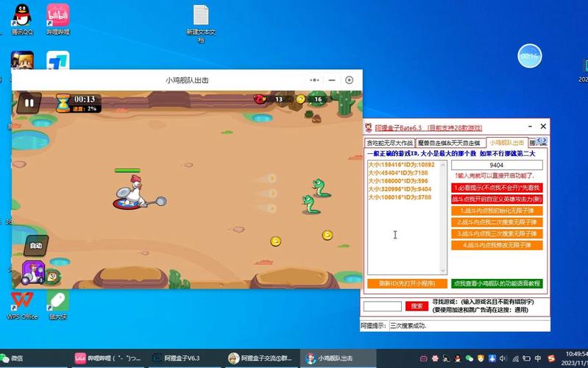Click the hourglass timer icon
Image resolution: width=588 pixels, height=368 pixels.
click(63, 103)
